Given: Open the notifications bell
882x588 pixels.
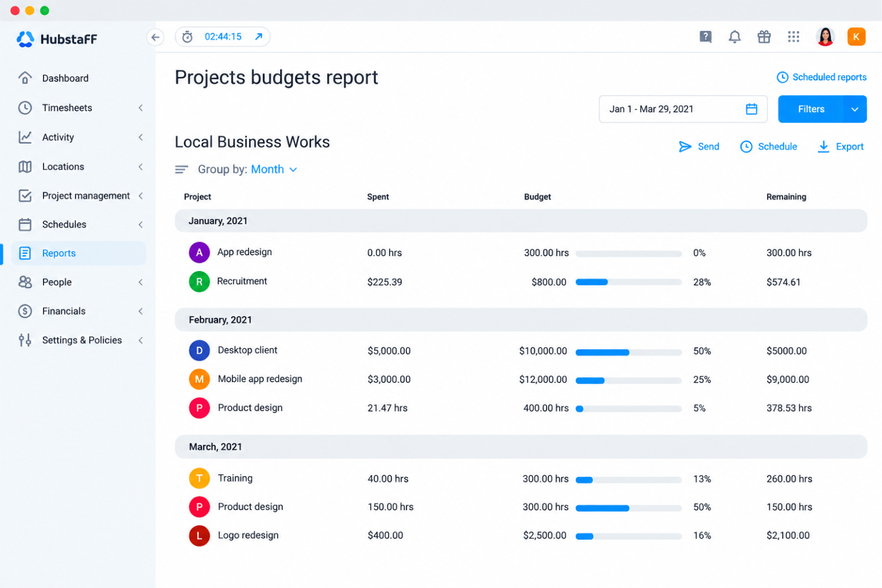Looking at the screenshot, I should pyautogui.click(x=735, y=37).
